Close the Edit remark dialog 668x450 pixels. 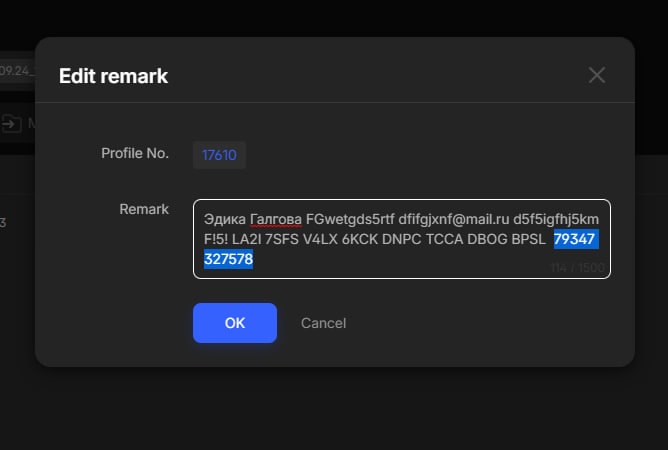coord(597,75)
